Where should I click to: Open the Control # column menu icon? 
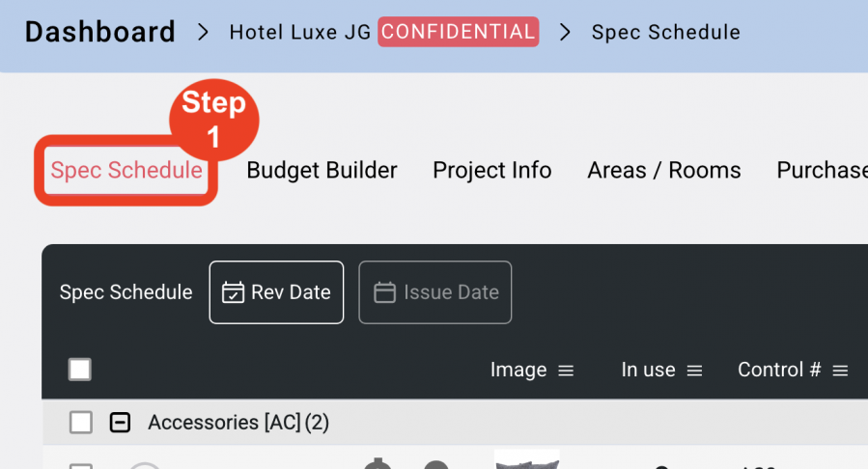(x=840, y=371)
